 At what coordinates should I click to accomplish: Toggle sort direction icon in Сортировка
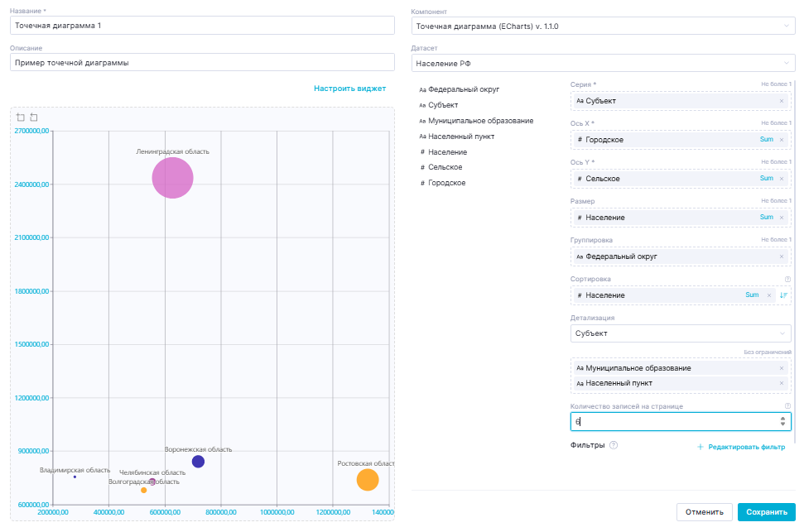(783, 295)
